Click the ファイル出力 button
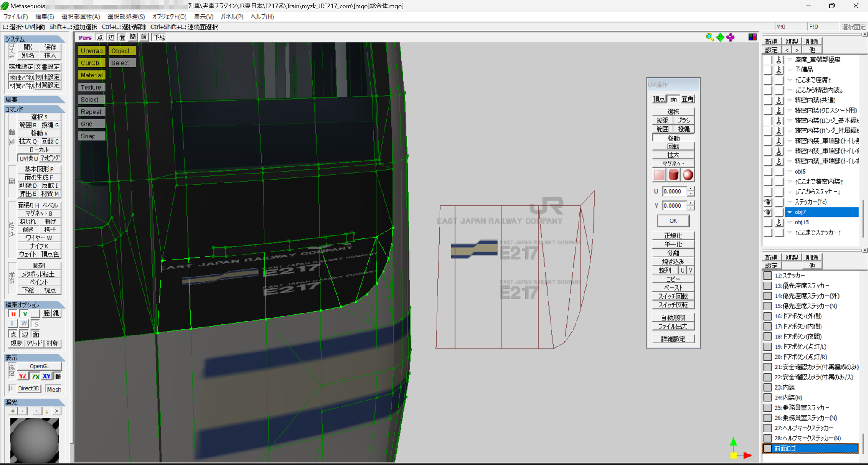Screen dimensions: 868x465 click(673, 327)
